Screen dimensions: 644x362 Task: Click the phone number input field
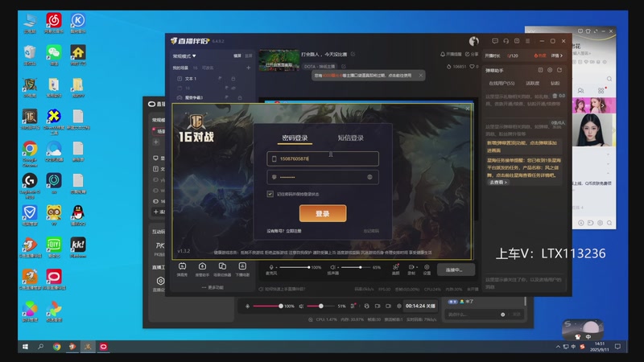point(323,158)
